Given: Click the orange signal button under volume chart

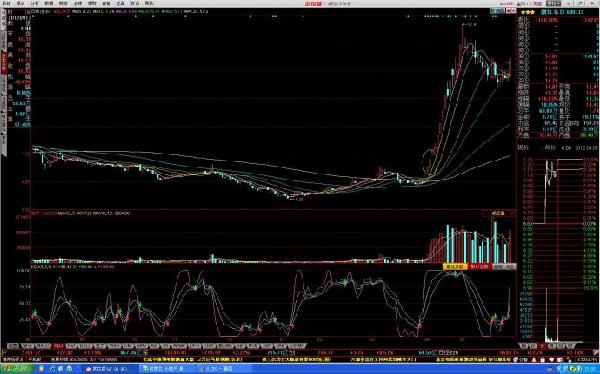Looking at the screenshot, I should coord(455,266).
